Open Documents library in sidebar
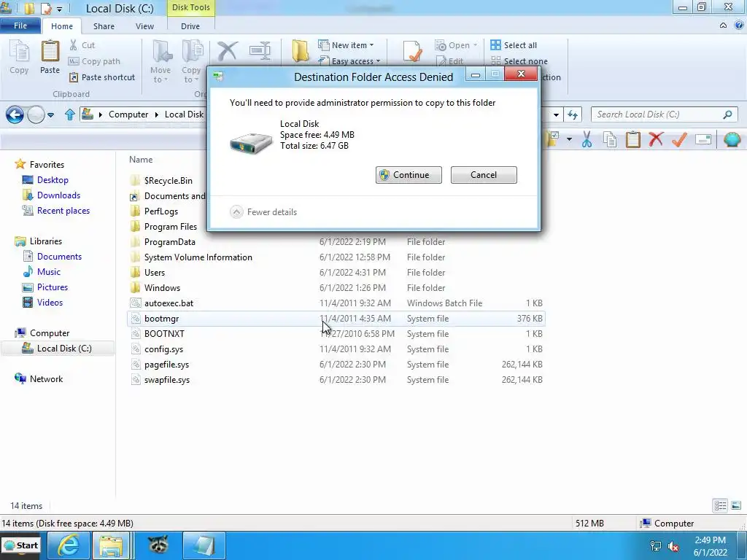 (53, 257)
